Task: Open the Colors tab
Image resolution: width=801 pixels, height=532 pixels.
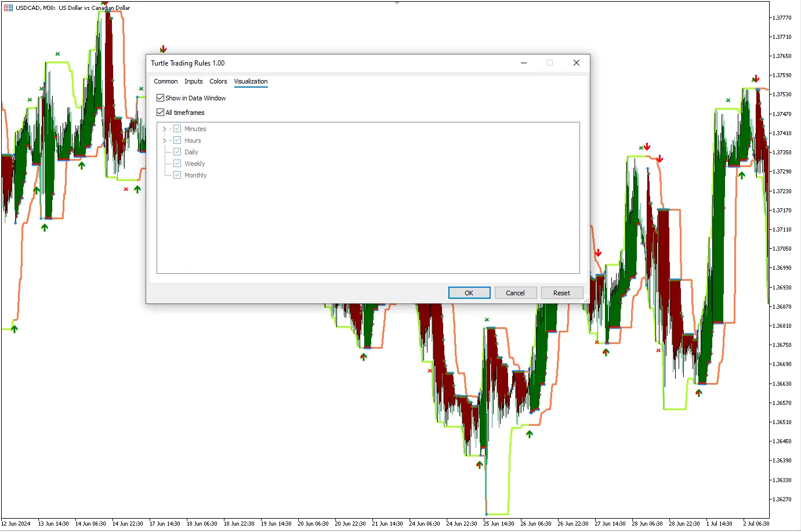Action: [x=218, y=82]
